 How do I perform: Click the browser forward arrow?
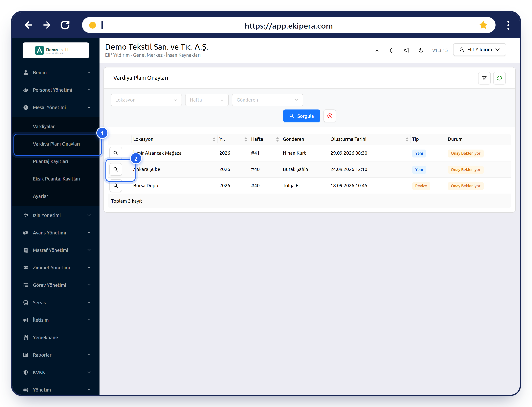47,25
